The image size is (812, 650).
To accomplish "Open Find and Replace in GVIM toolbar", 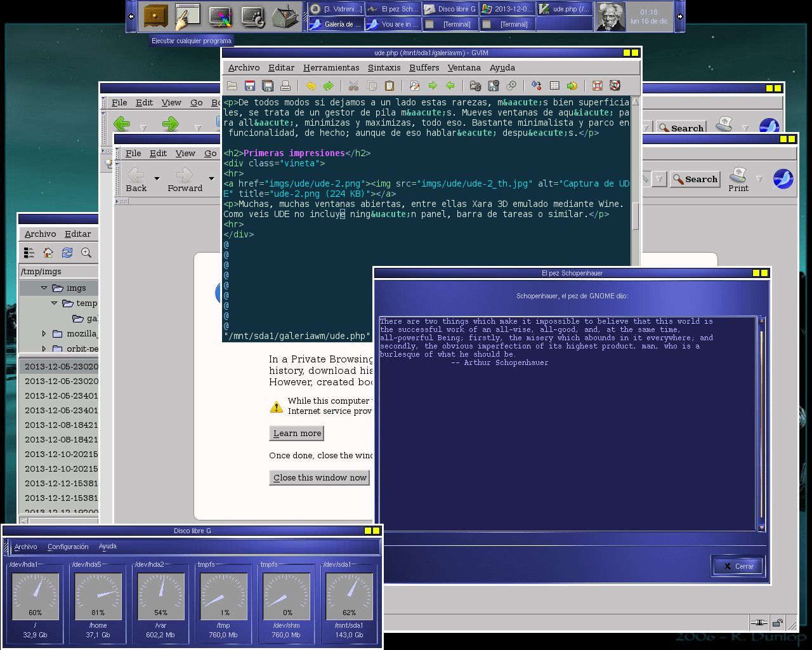I will pos(414,86).
